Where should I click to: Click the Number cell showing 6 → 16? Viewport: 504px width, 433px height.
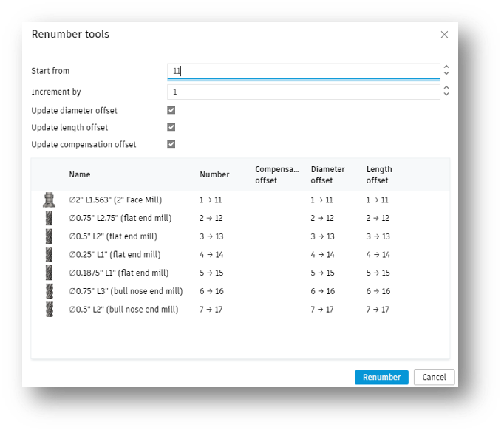coord(211,291)
